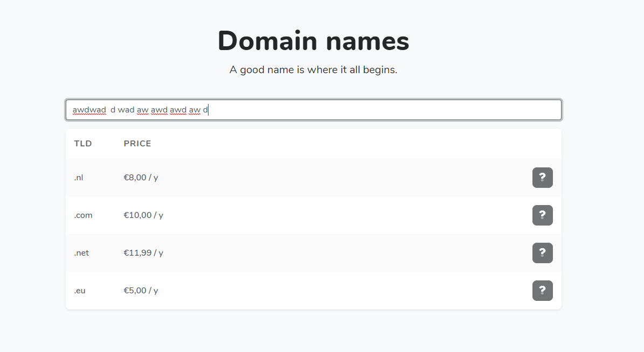Open the help icon in the .com row
This screenshot has width=644, height=352.
pyautogui.click(x=542, y=215)
